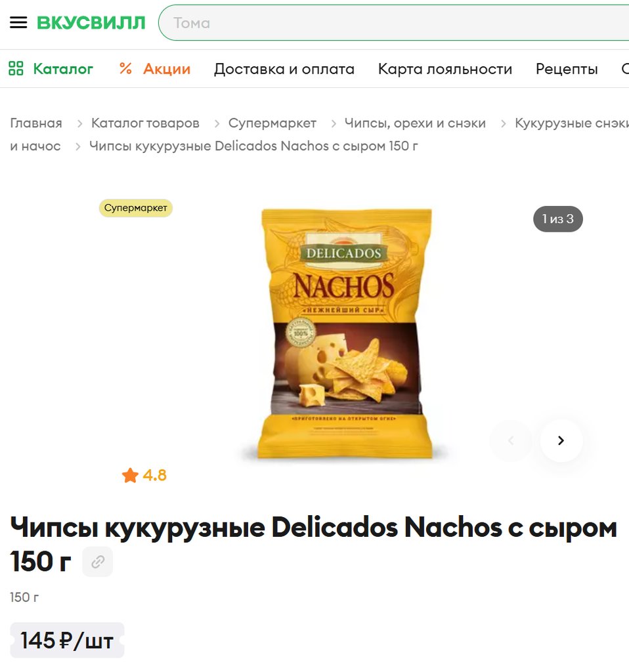Go to Главная breadcrumb
This screenshot has width=629, height=672.
[36, 123]
